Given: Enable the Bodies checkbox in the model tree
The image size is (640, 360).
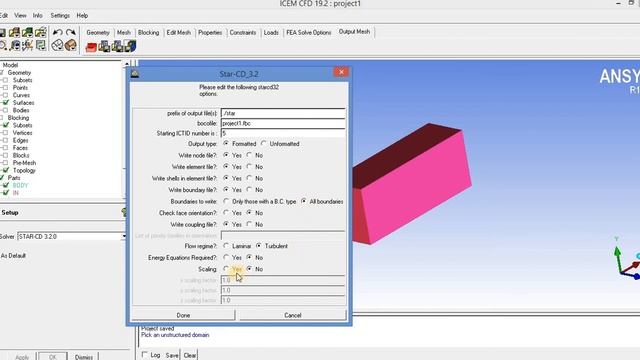Looking at the screenshot, I should (5, 110).
